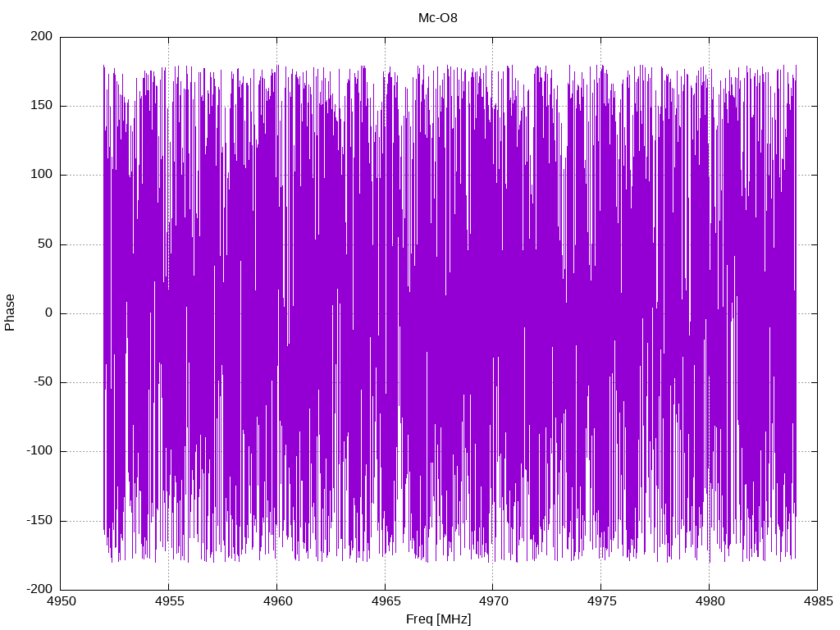840x630 pixels.
Task: Click the x-axis tick label 4970
Action: pos(493,601)
